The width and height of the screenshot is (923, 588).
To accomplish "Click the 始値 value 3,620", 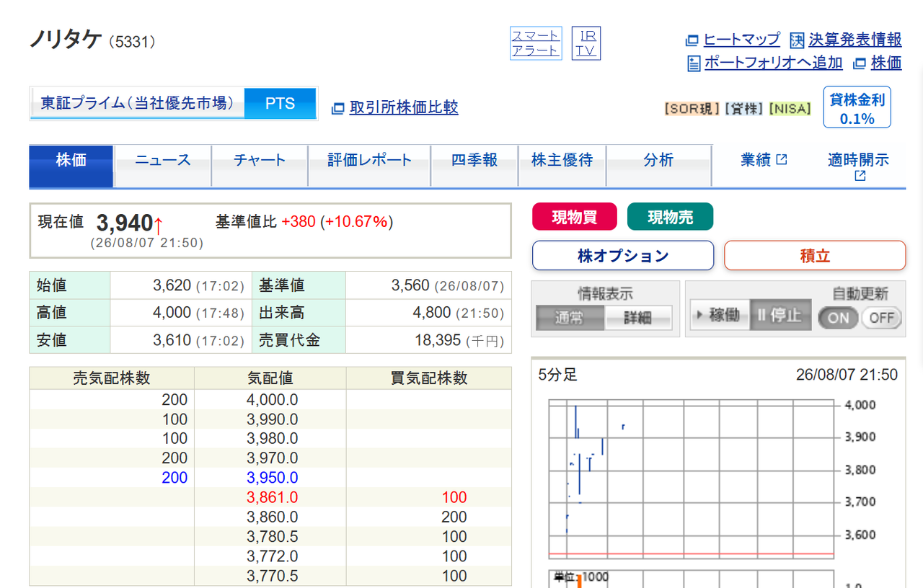I will point(172,285).
